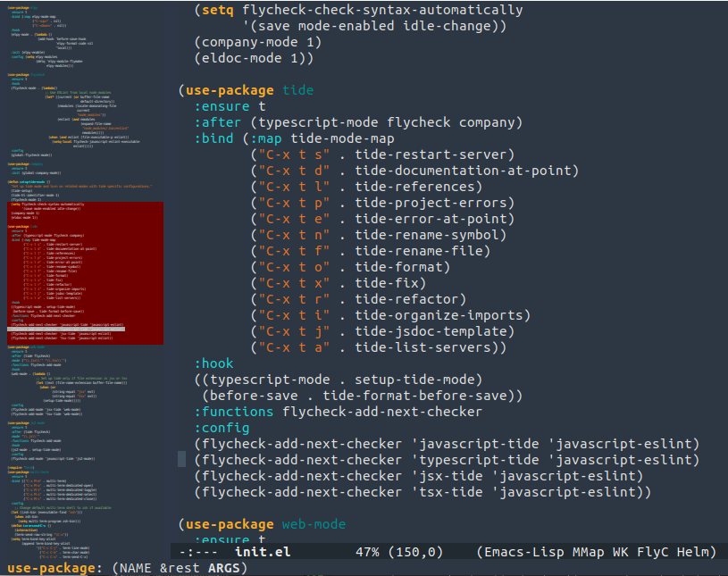
Task: Click the MMap minor mode indicator
Action: 590,553
